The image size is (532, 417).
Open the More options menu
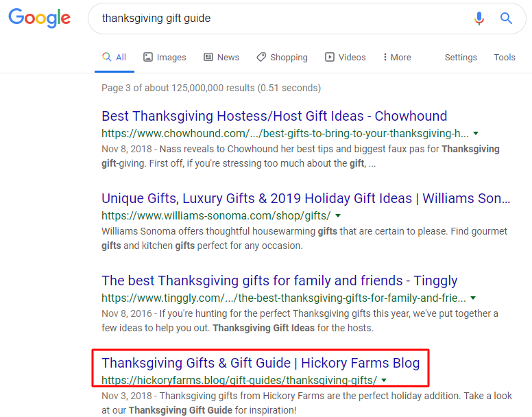click(x=398, y=58)
